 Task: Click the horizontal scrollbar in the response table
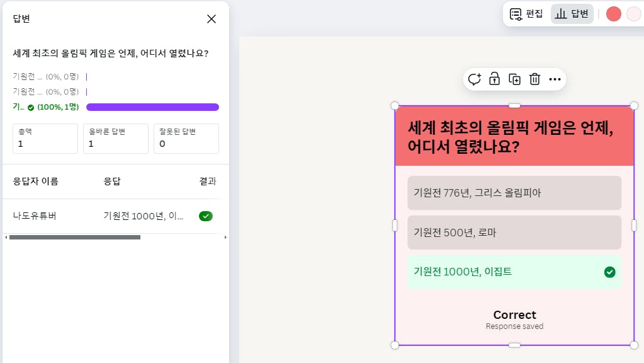(74, 238)
